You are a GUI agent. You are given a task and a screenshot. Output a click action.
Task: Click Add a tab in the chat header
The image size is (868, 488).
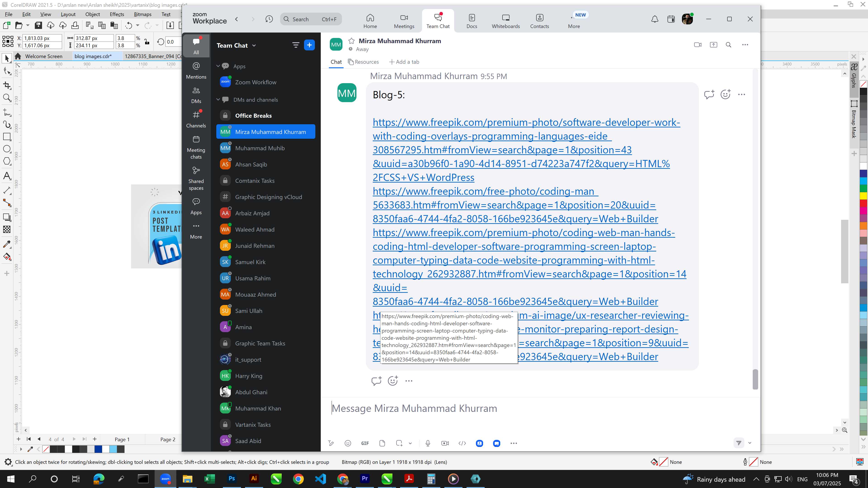[x=404, y=62]
